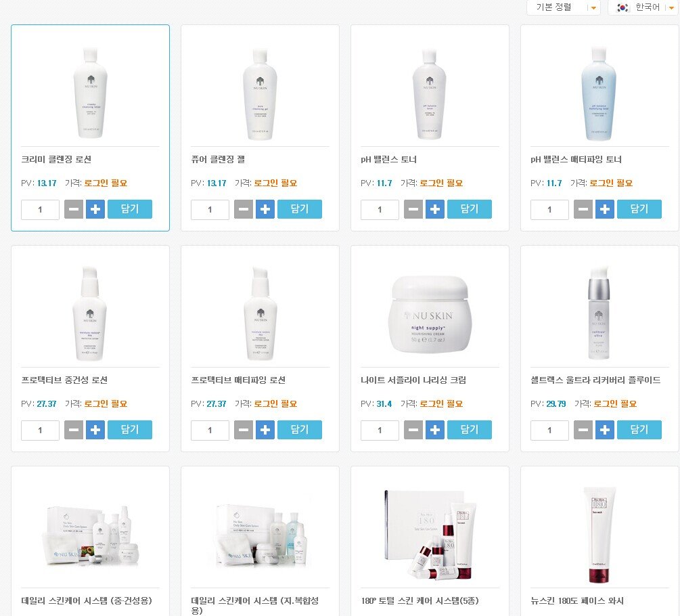Screen dimensions: 680x616
Task: Open 180° 토털 스킨 케어 시스템 image
Action: click(430, 535)
